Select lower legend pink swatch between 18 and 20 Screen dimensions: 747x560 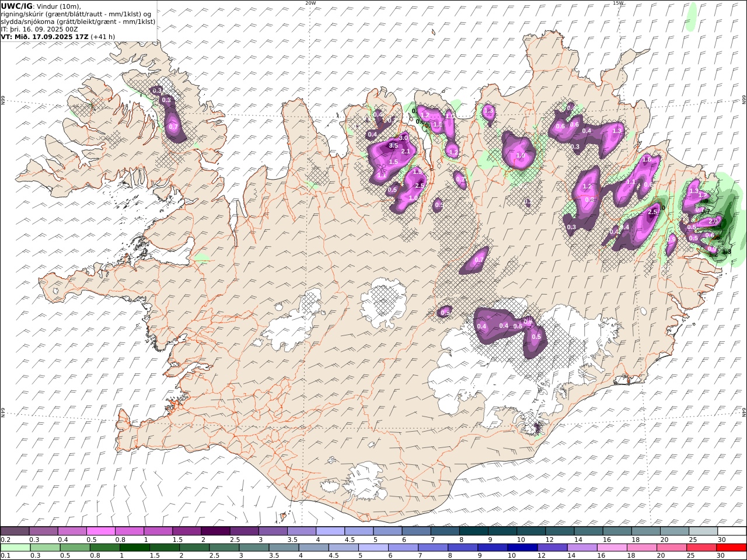click(x=642, y=548)
